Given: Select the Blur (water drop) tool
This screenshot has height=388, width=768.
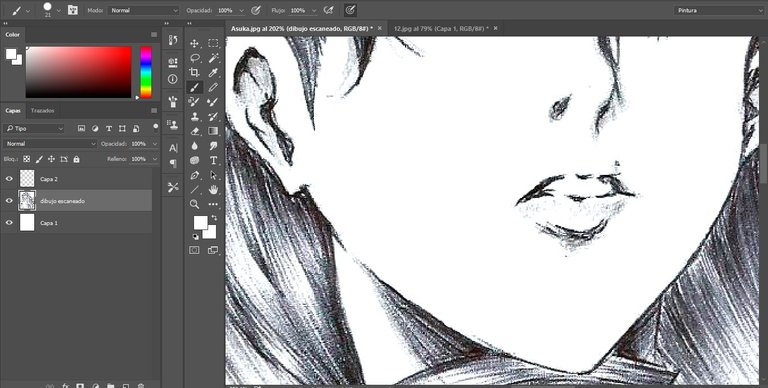Looking at the screenshot, I should 194,146.
